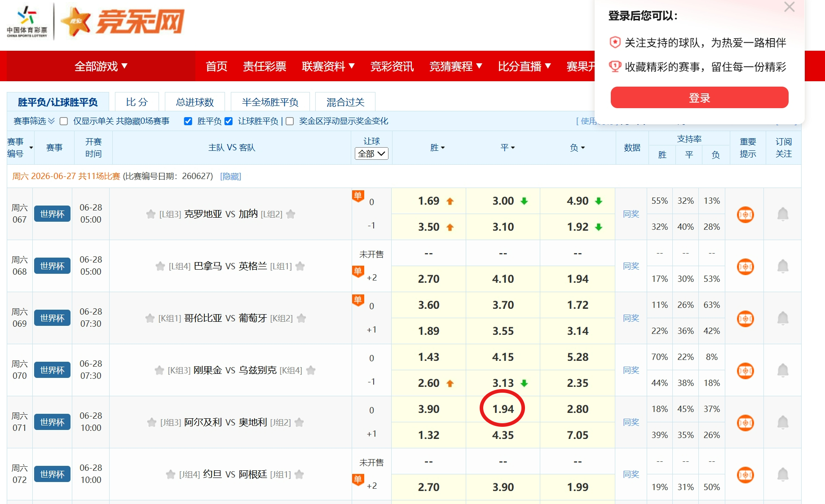Open 责任彩票 menu item
This screenshot has height=504, width=825.
265,66
